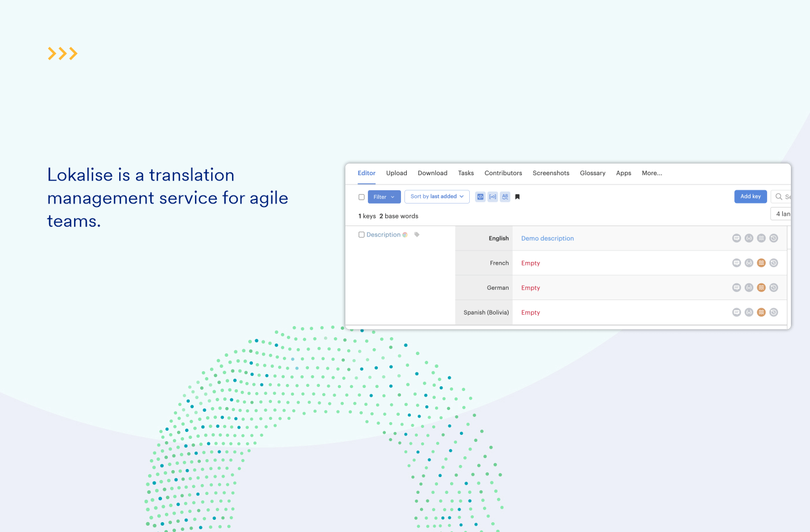Image resolution: width=810 pixels, height=532 pixels.
Task: Open the comments icon on the French row
Action: pyautogui.click(x=737, y=263)
